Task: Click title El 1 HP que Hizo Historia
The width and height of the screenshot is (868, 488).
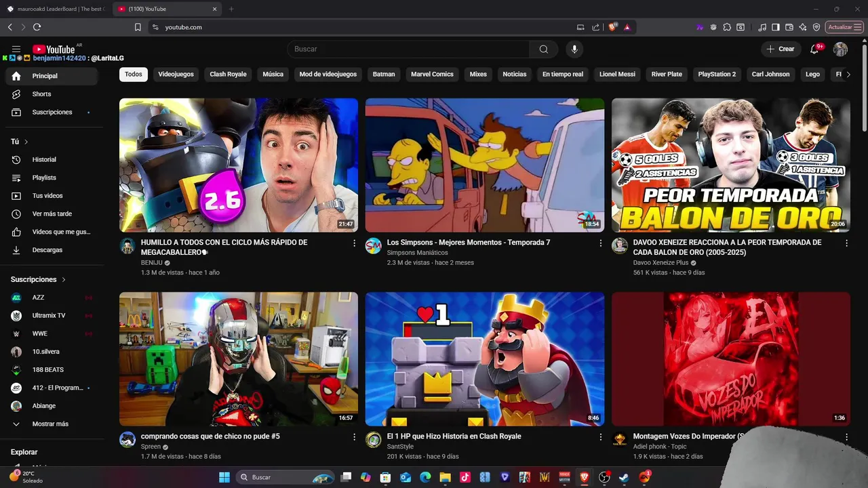Action: (x=454, y=436)
